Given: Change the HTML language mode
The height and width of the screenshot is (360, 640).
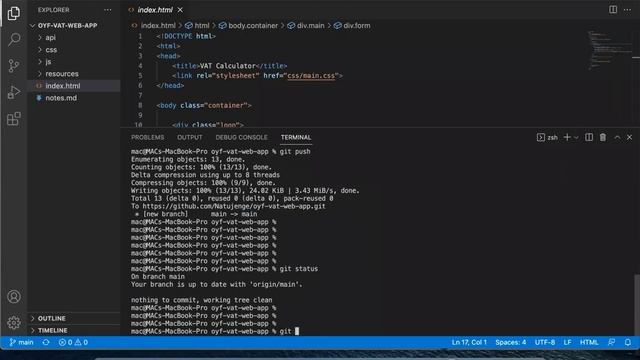Looking at the screenshot, I should 589,342.
